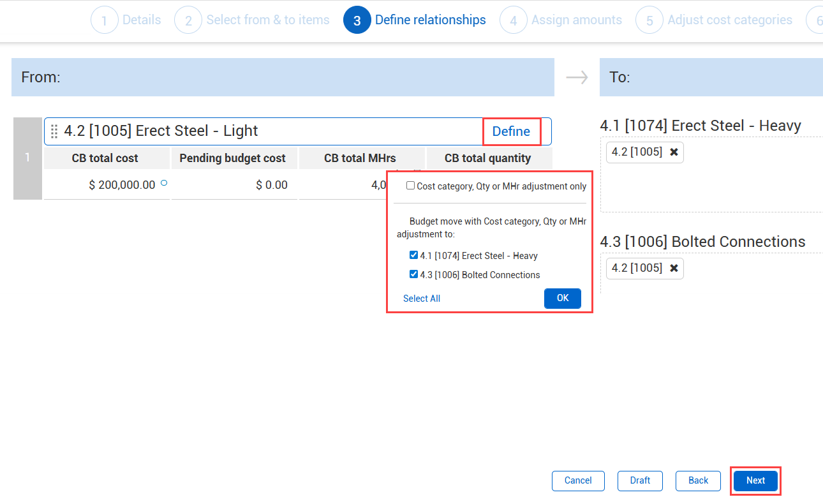Save as Draft
This screenshot has width=823, height=504.
pos(640,480)
